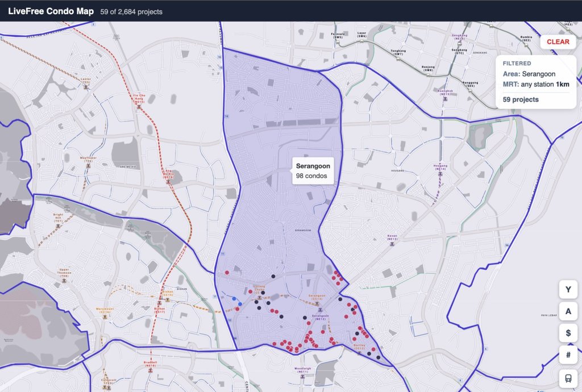
Task: Toggle the Y color mode button
Action: (x=568, y=289)
